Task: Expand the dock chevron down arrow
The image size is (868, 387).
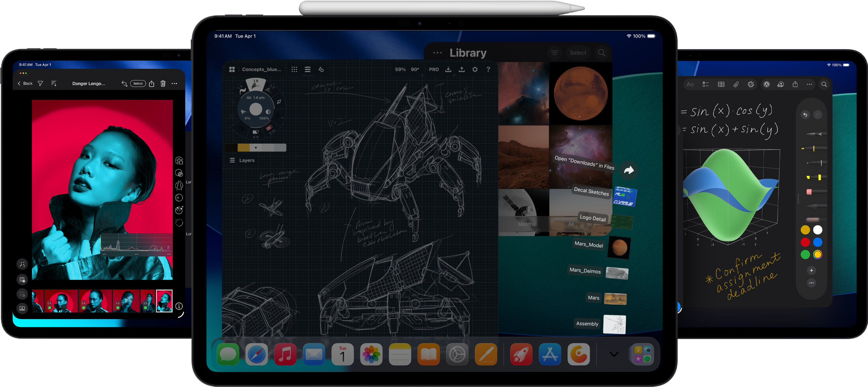Action: pos(614,354)
